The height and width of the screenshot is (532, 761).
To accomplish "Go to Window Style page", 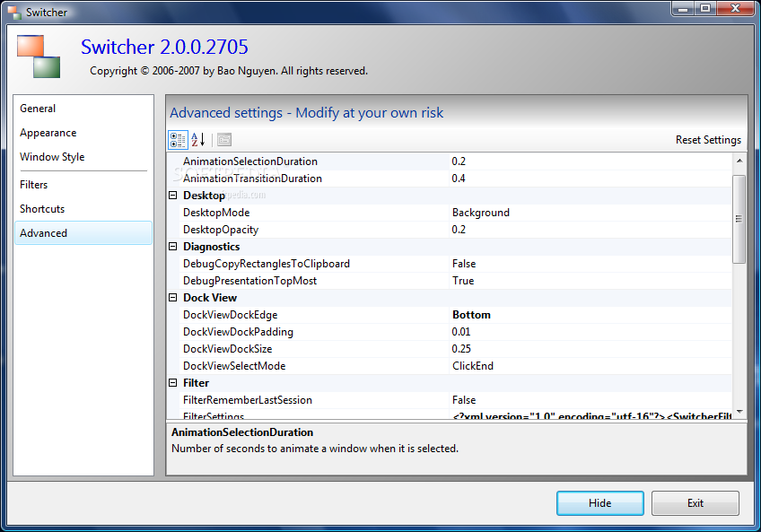I will click(x=83, y=157).
